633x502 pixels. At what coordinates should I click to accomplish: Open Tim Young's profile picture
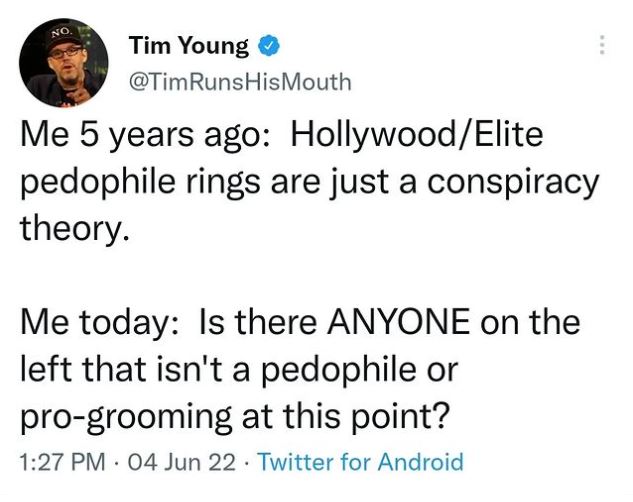63,62
